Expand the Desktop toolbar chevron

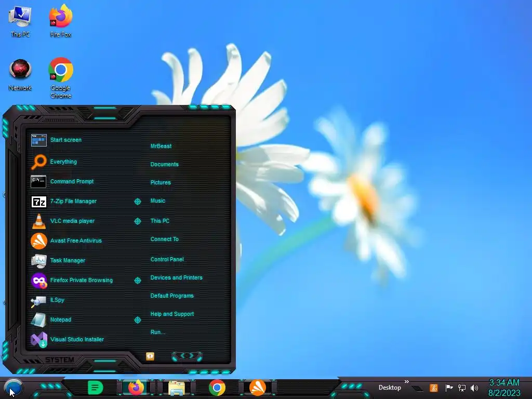(406, 382)
